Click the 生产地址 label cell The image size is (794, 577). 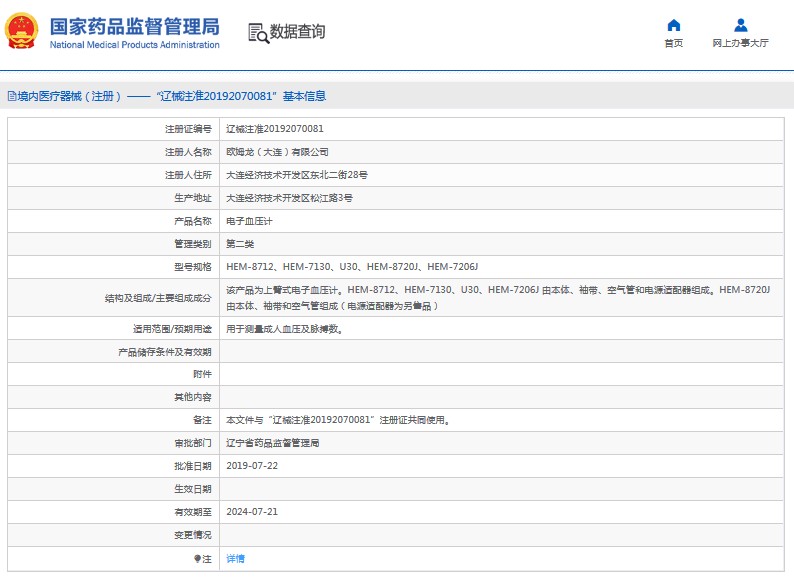click(113, 198)
